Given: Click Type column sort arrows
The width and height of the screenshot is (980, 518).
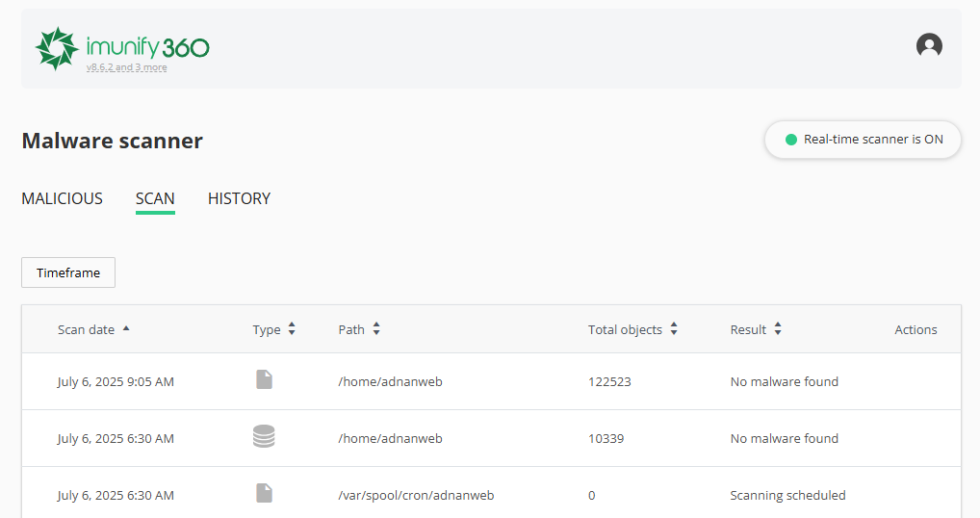Looking at the screenshot, I should 292,329.
